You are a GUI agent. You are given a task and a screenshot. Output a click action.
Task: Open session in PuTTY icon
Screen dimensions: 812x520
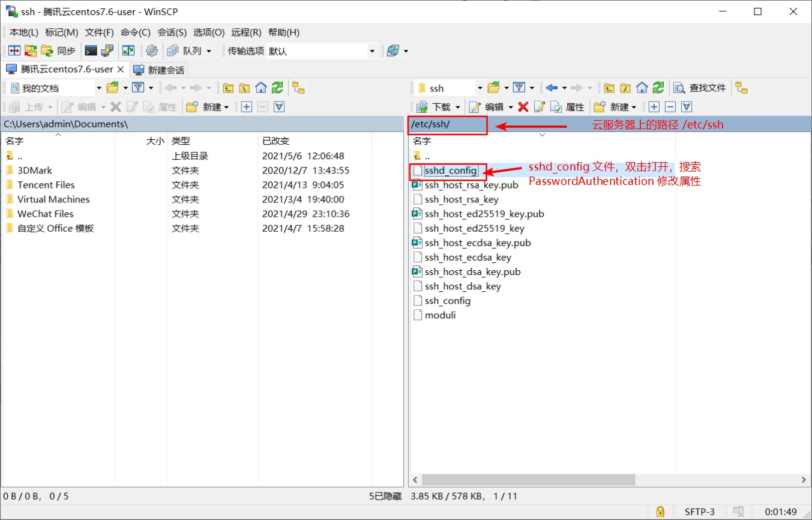pyautogui.click(x=107, y=51)
